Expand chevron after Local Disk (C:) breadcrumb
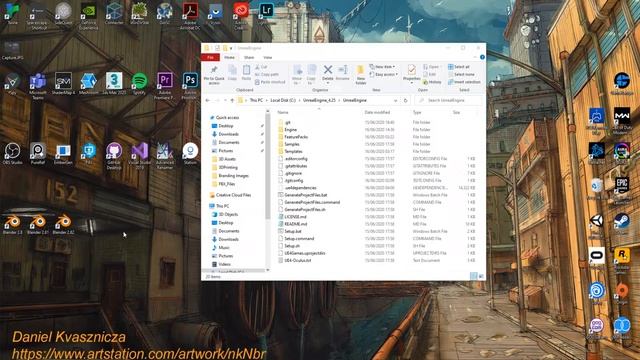 [299, 100]
